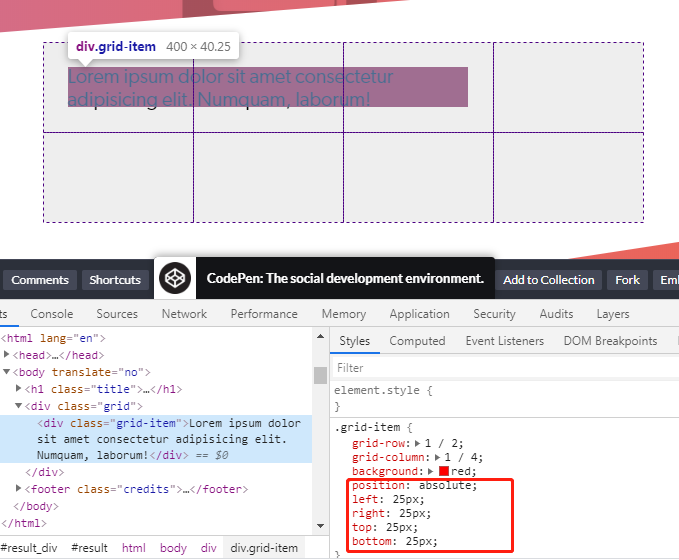Click the grid-column 1 / 4 value
This screenshot has width=679, height=560.
coord(463,457)
